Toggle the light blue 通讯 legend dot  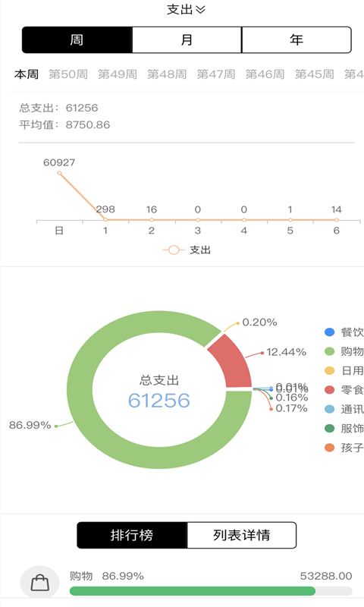[x=329, y=409]
